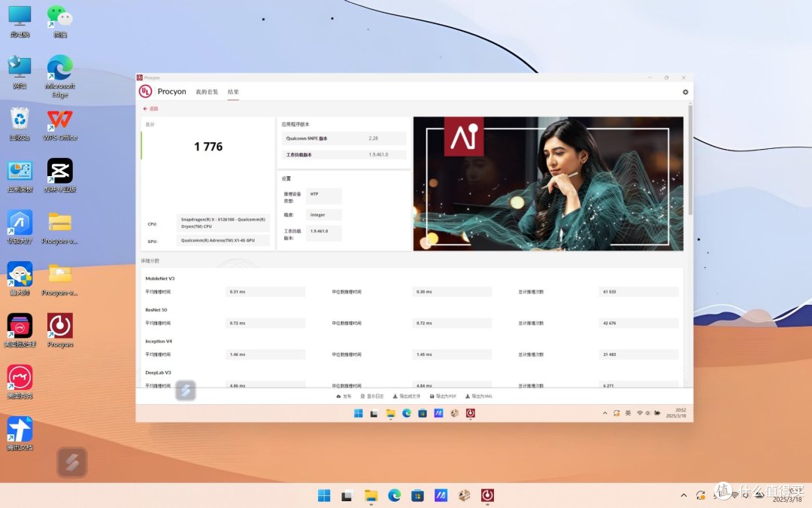
Task: Launch the WPS Office desktop shortcut
Action: [60, 124]
